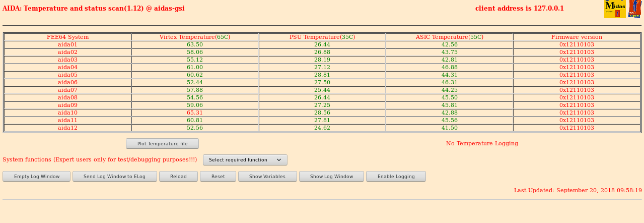Select the aida06 system cell
Screen dimensions: 644x223
tap(67, 82)
